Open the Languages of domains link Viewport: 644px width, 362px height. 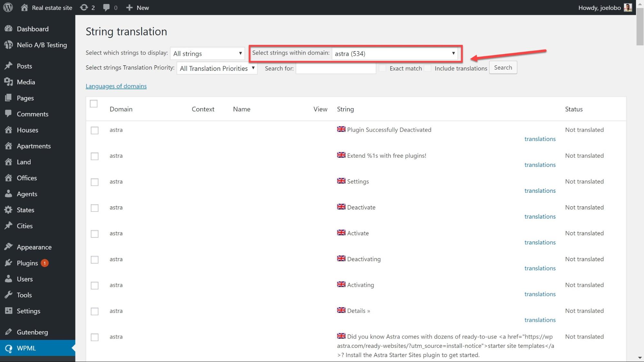[x=116, y=86]
